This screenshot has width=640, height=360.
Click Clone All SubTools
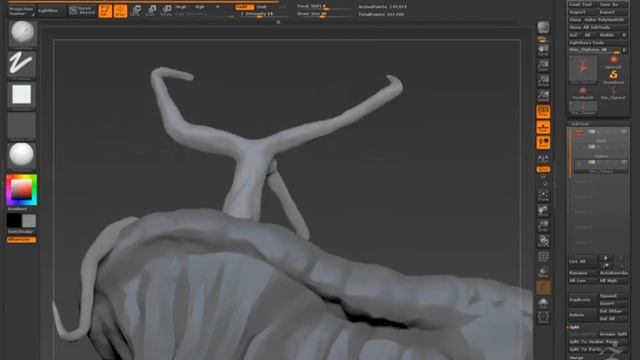coord(598,27)
